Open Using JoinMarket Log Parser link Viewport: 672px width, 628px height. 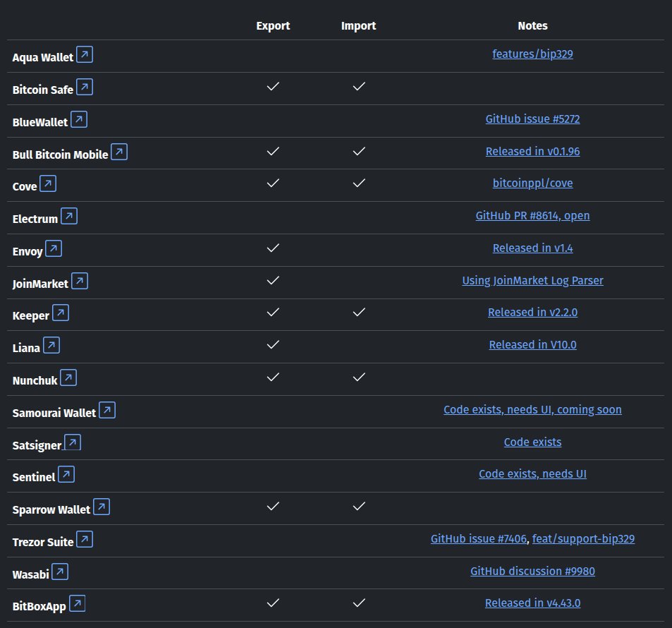coord(532,281)
